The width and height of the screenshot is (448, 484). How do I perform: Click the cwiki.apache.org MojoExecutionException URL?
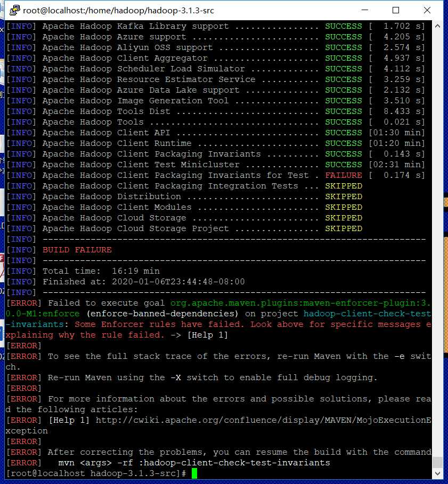click(218, 425)
